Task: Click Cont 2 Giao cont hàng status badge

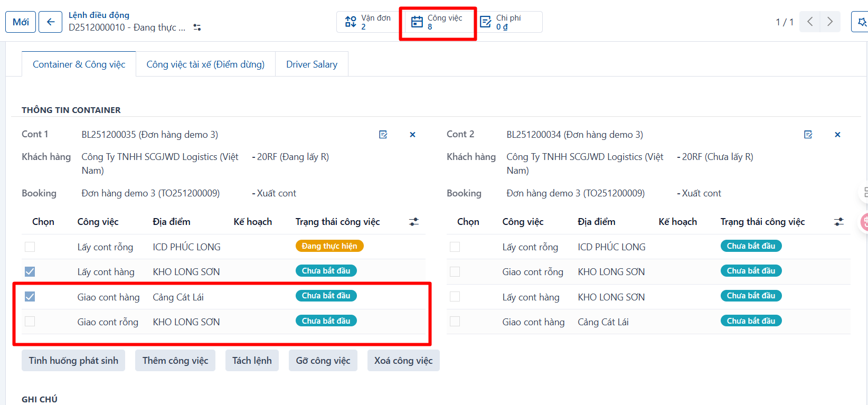Action: (x=751, y=321)
